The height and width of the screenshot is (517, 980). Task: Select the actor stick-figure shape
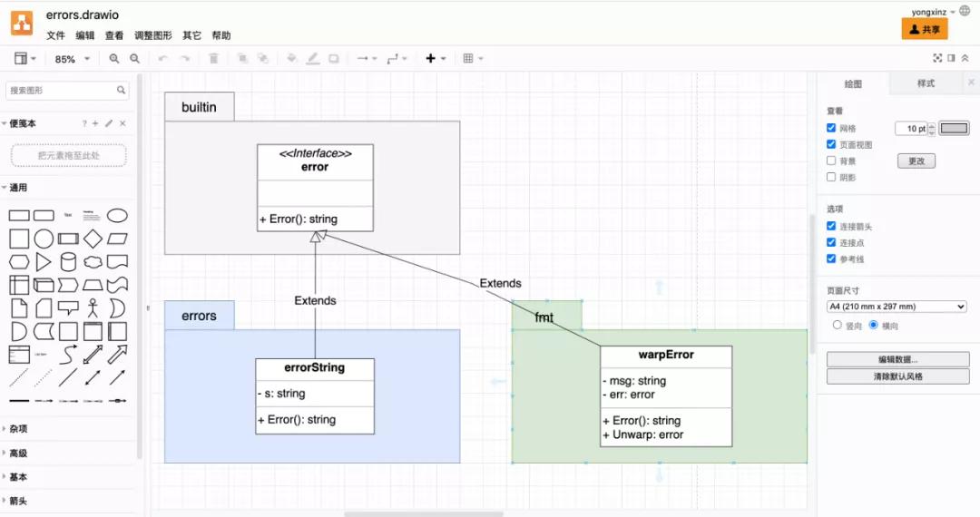coord(93,308)
